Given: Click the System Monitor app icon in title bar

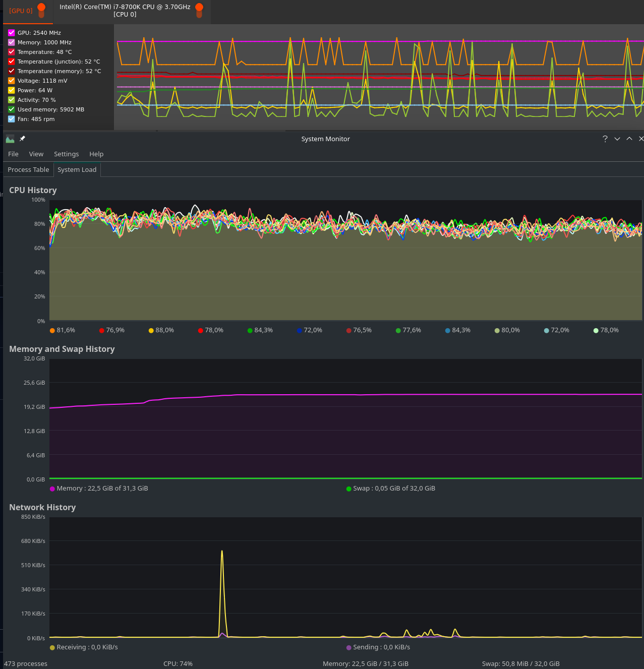Looking at the screenshot, I should pyautogui.click(x=10, y=139).
